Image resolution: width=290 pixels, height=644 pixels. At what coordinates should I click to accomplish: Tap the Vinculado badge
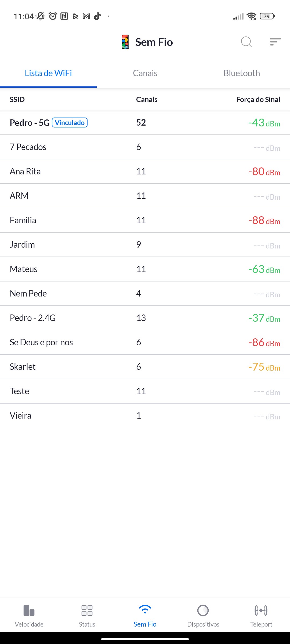70,123
